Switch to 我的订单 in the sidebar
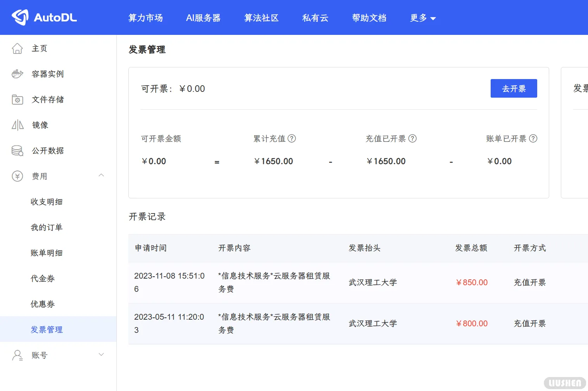This screenshot has width=588, height=391. click(47, 227)
